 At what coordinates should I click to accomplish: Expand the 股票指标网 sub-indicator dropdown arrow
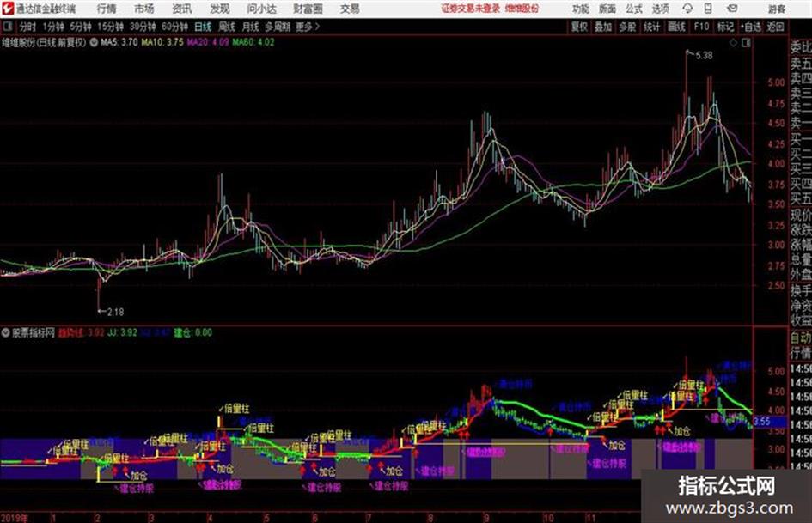click(x=6, y=332)
